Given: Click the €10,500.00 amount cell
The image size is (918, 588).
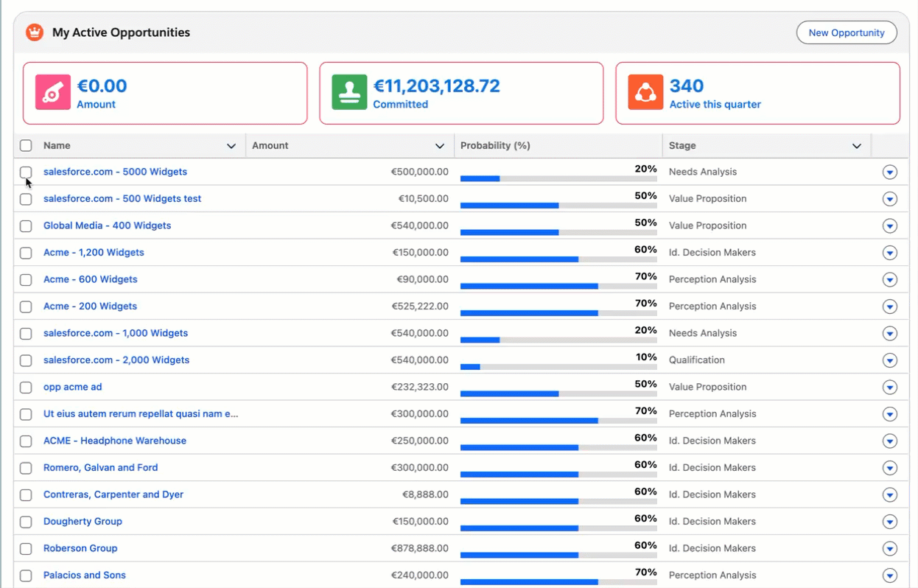Looking at the screenshot, I should 423,199.
